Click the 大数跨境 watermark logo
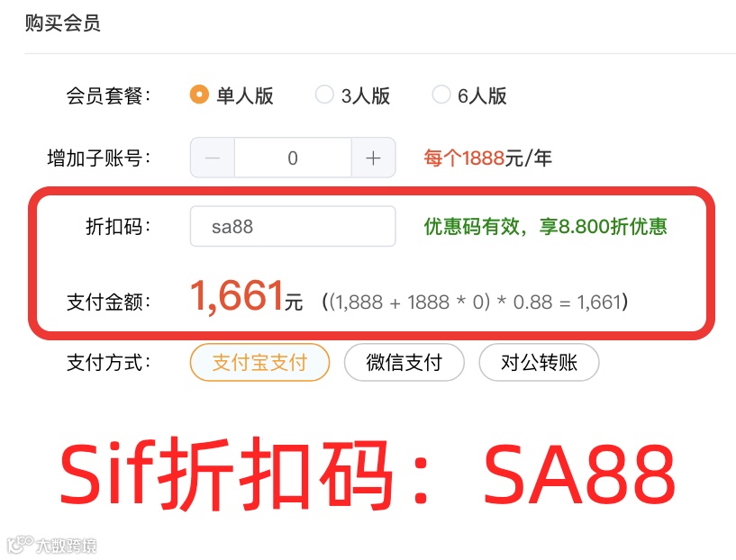Viewport: 736px width, 560px height. (x=52, y=545)
